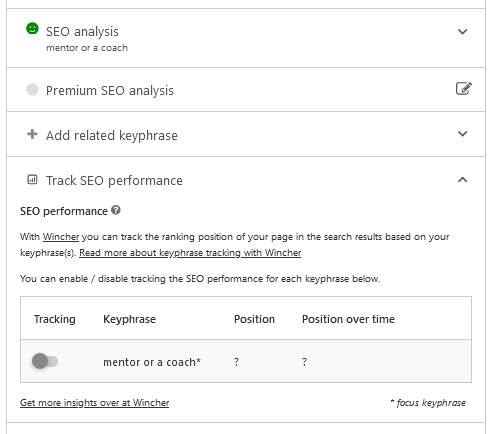Follow Get more insights over at Wincher
The width and height of the screenshot is (493, 434).
pyautogui.click(x=94, y=403)
